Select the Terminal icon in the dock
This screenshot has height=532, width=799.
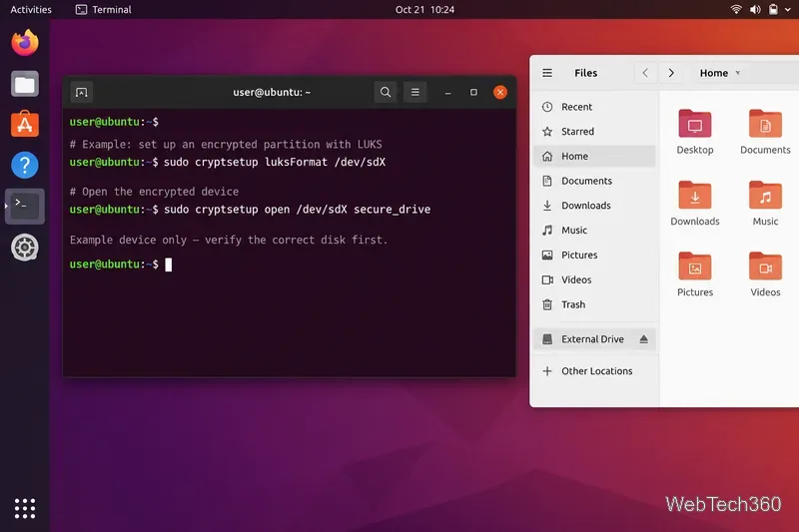[x=24, y=206]
